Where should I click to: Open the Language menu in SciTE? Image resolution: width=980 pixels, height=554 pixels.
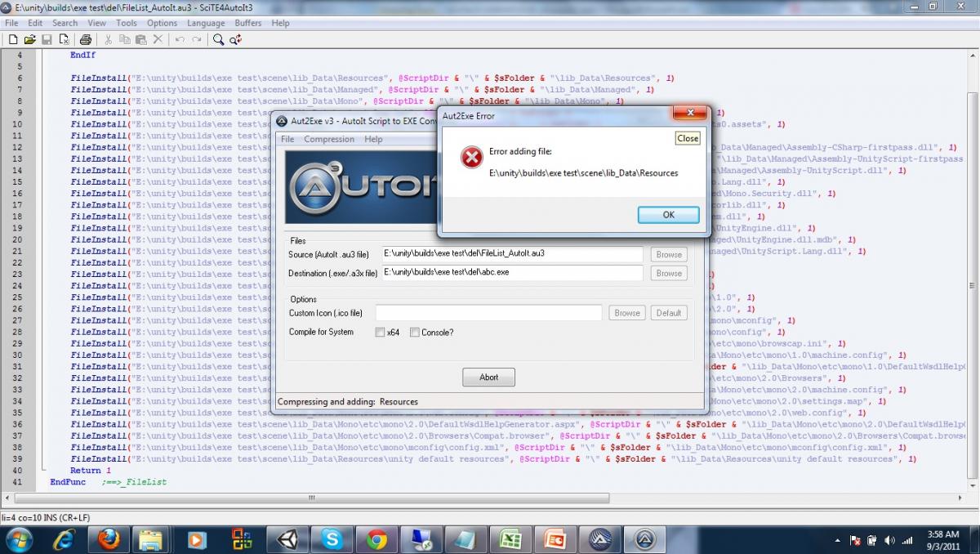pos(206,23)
